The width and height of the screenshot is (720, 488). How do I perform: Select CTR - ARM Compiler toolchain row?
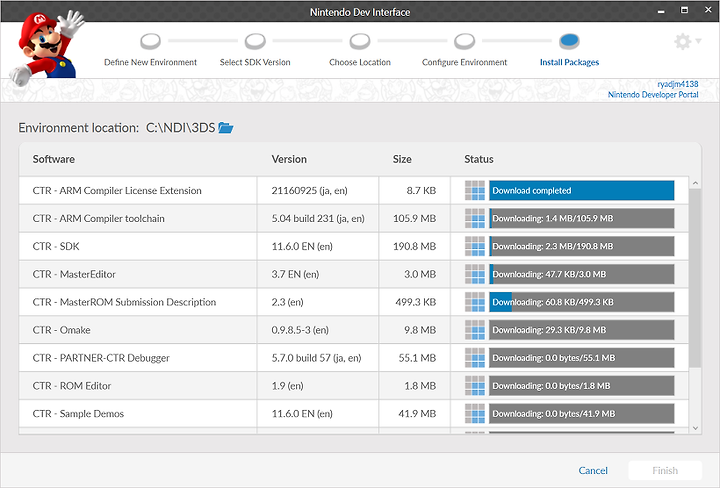354,219
